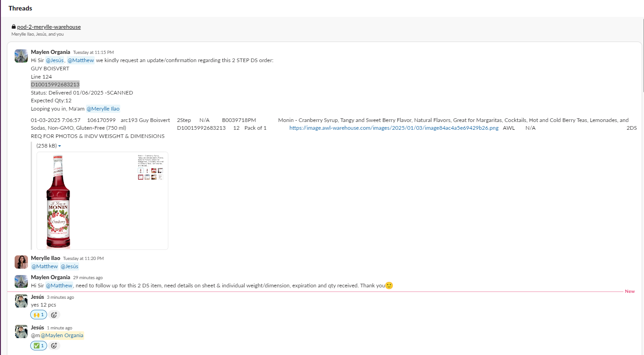Click the Tuesday at 11:15 PM timestamp
Viewport: 644px width, 355px height.
[x=93, y=53]
